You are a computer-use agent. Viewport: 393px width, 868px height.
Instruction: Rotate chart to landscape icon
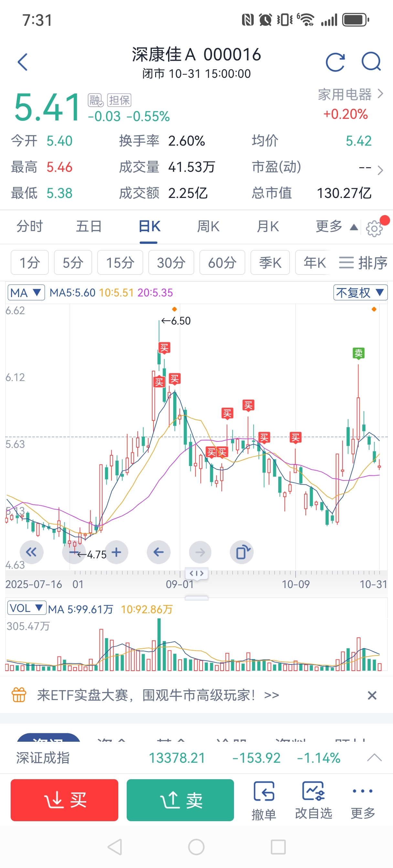point(241,552)
